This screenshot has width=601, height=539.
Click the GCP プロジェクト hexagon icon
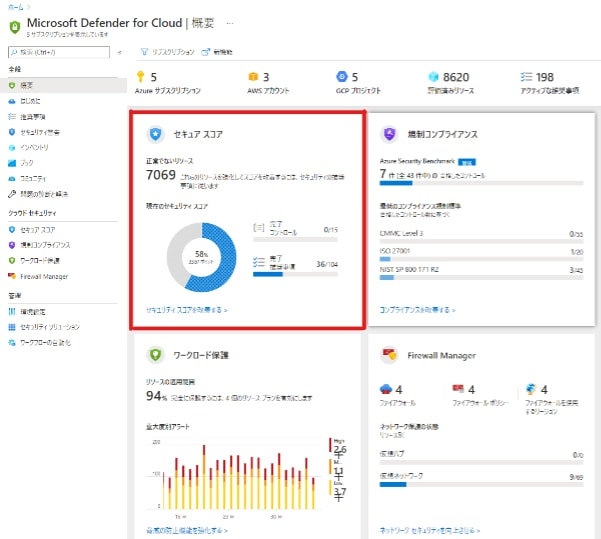(x=342, y=76)
